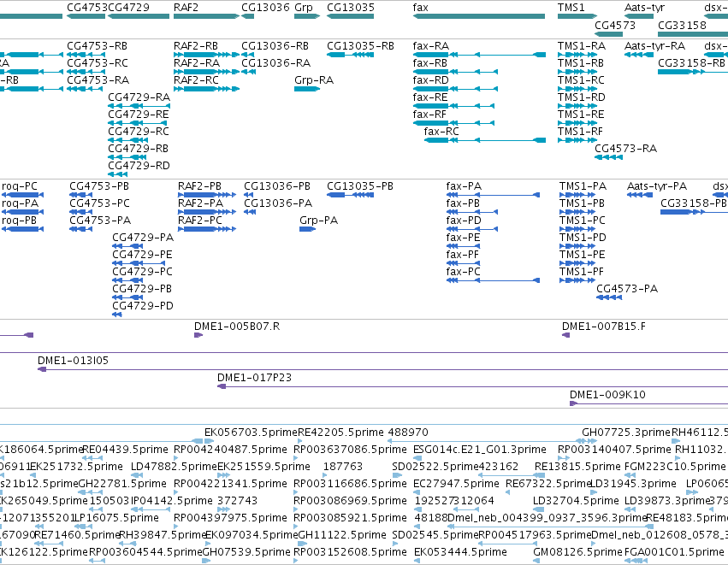The height and width of the screenshot is (565, 728).
Task: Click the fax-RD transcript label
Action: pyautogui.click(x=431, y=80)
